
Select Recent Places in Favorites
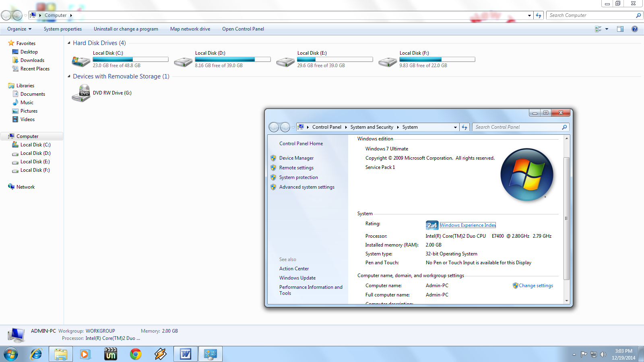coord(35,69)
